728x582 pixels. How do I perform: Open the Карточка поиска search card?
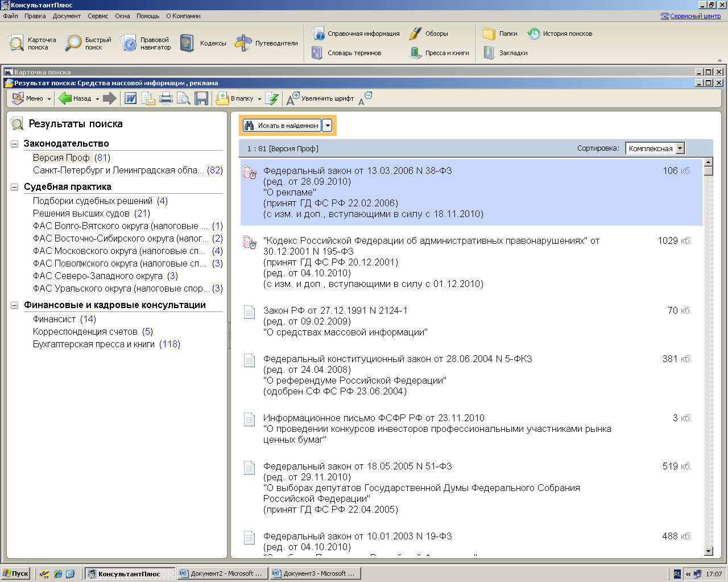(x=32, y=43)
